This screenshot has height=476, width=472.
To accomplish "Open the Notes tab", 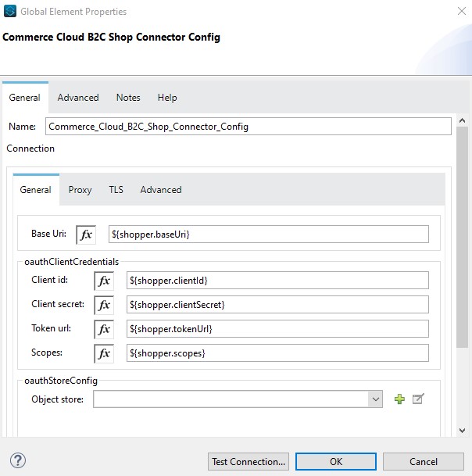I will 128,98.
